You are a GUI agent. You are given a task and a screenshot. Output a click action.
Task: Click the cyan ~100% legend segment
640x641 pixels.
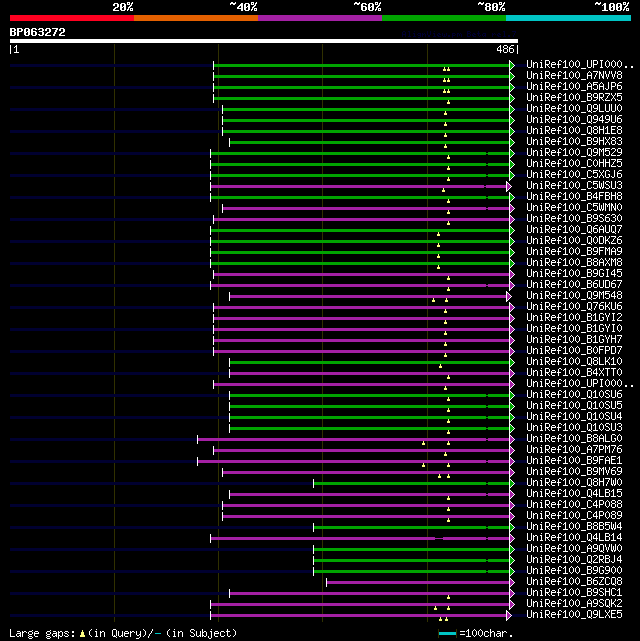(568, 18)
